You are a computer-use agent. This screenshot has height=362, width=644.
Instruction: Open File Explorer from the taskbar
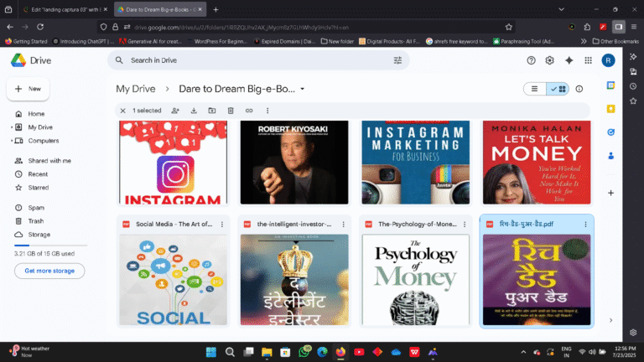pos(267,352)
